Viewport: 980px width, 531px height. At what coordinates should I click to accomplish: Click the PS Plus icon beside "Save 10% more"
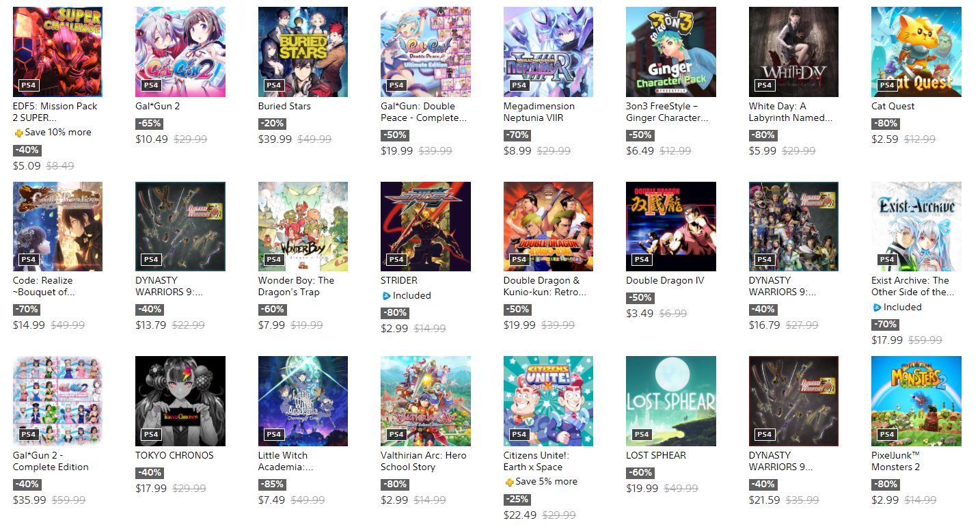coord(18,133)
